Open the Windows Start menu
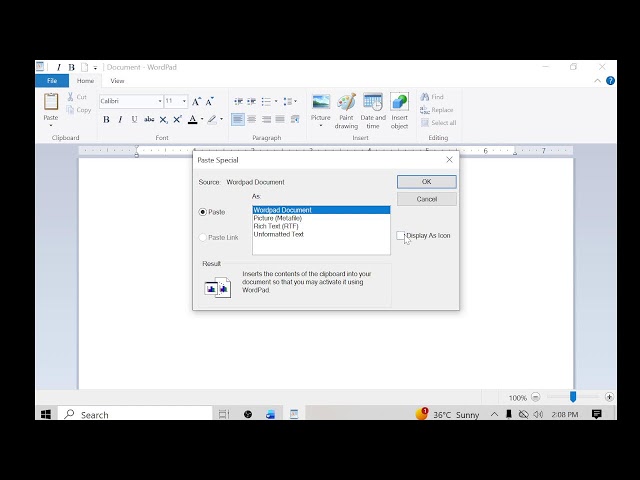Screen dimensions: 640x480 point(46,414)
